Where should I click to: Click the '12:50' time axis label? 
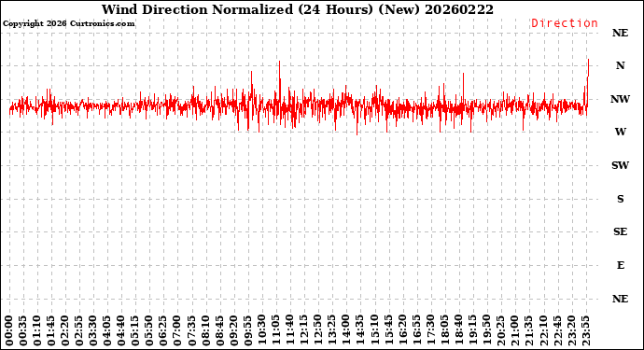[x=318, y=330]
